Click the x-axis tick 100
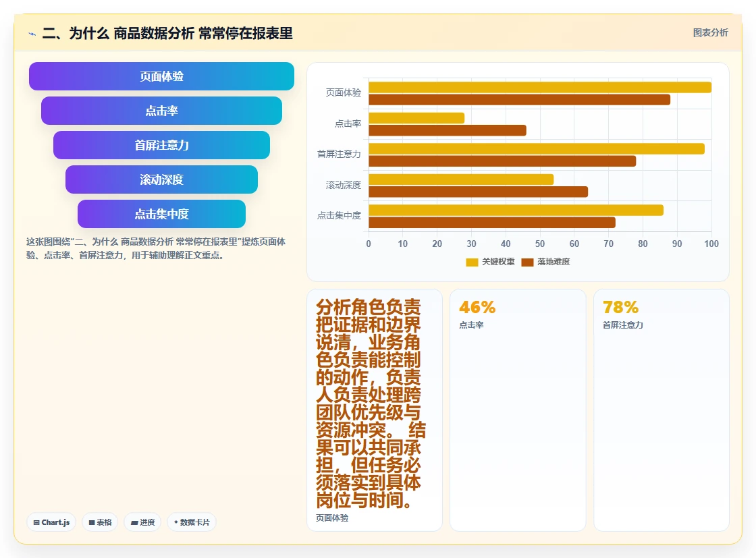This screenshot has height=558, width=756. tap(711, 244)
